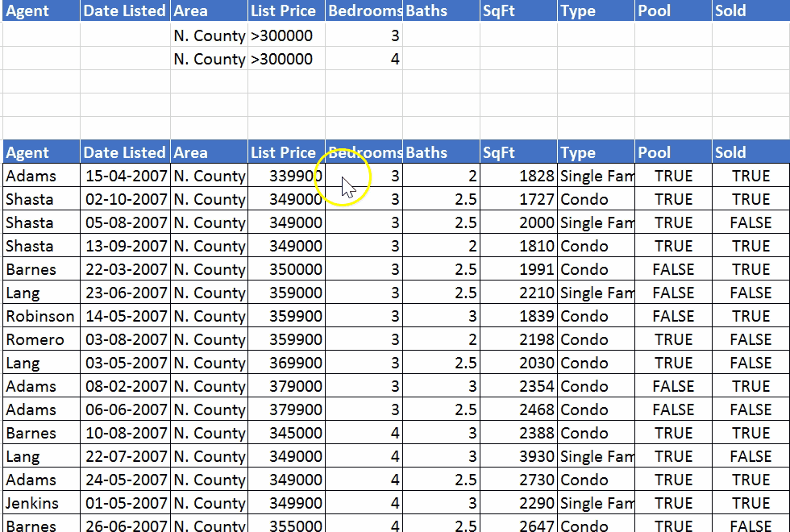Screen dimensions: 790x532
Task: Select the data table's Pool header cell
Action: [673, 152]
